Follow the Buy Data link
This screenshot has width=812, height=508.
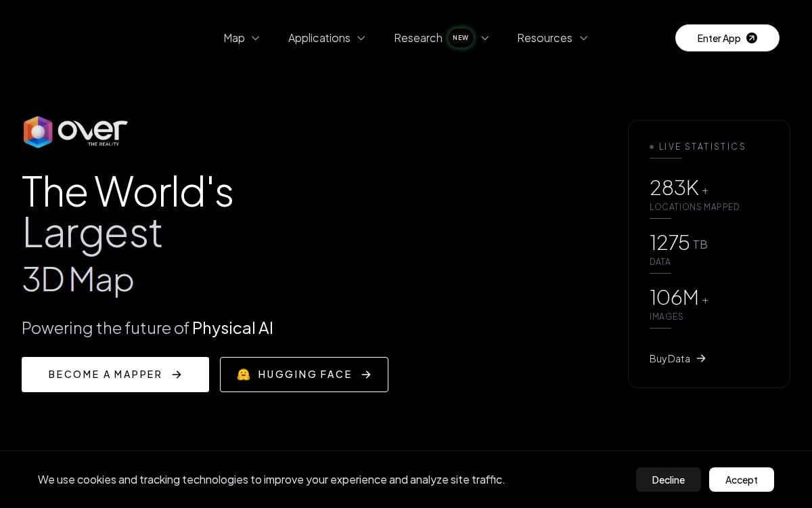677,358
